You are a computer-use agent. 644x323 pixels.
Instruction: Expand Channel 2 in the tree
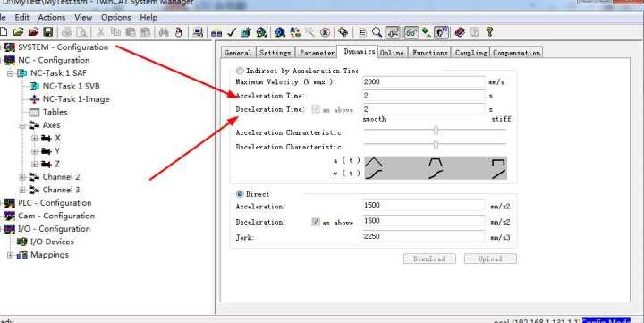(x=22, y=177)
